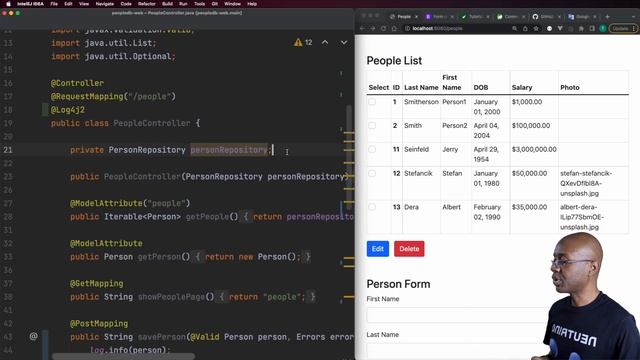
Task: Click the browser back arrow
Action: pos(362,29)
